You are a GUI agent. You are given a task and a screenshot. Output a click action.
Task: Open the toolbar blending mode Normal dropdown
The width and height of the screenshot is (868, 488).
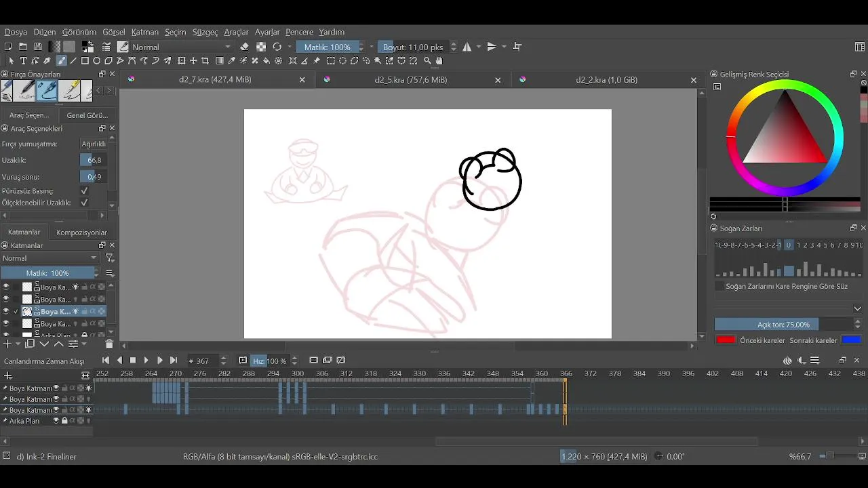(x=182, y=47)
